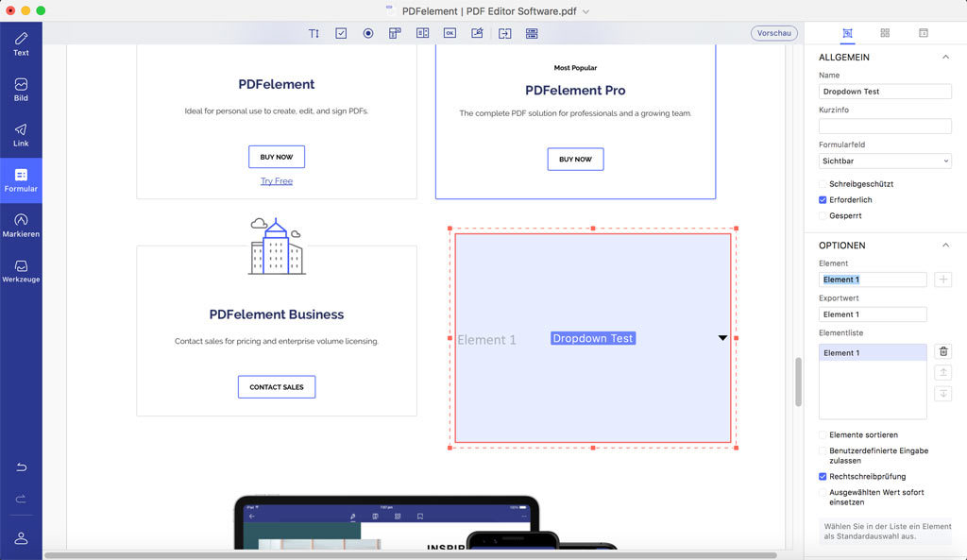The image size is (967, 560).
Task: Open the Formular form panel
Action: coord(21,180)
